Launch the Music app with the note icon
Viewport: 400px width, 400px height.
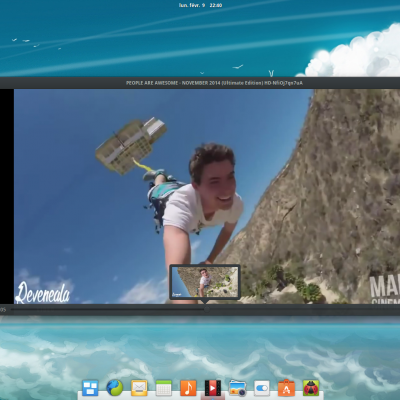188,388
